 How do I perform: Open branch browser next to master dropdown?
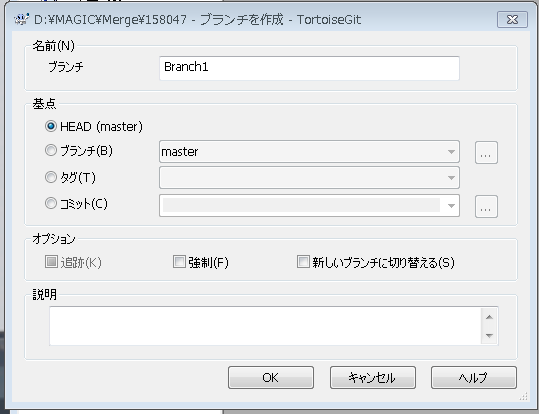pos(486,152)
